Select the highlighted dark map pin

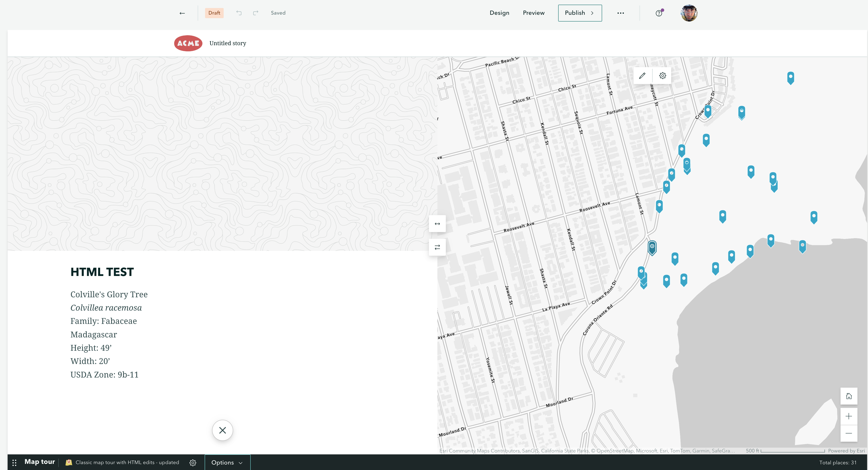tap(652, 248)
